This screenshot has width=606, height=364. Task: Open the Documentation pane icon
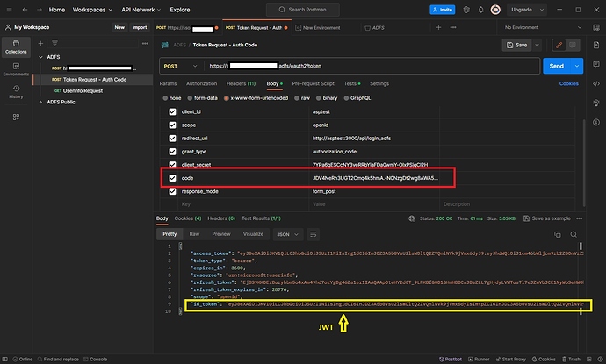click(x=596, y=45)
